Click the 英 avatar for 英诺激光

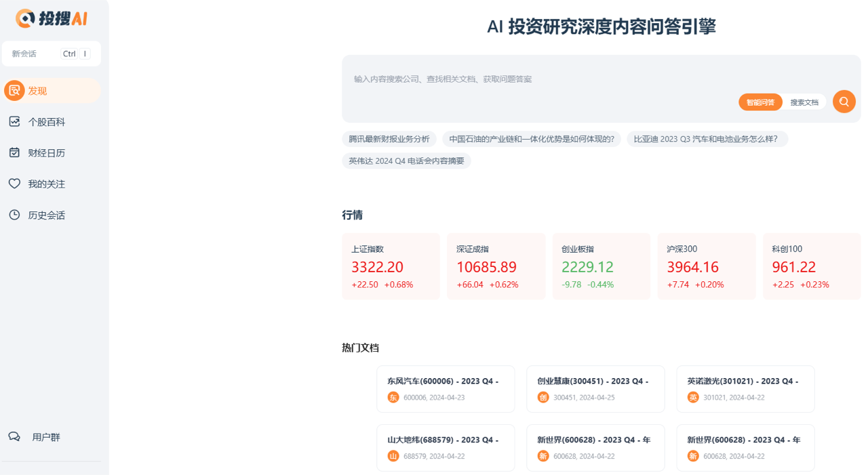693,397
